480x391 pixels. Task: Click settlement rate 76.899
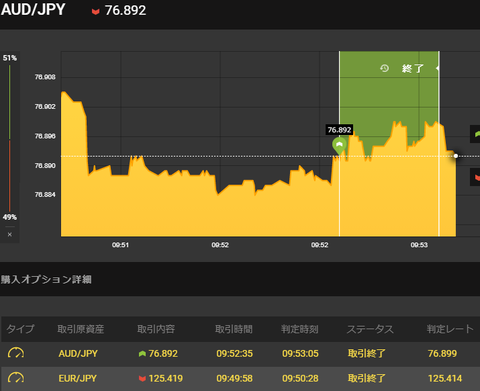(442, 353)
